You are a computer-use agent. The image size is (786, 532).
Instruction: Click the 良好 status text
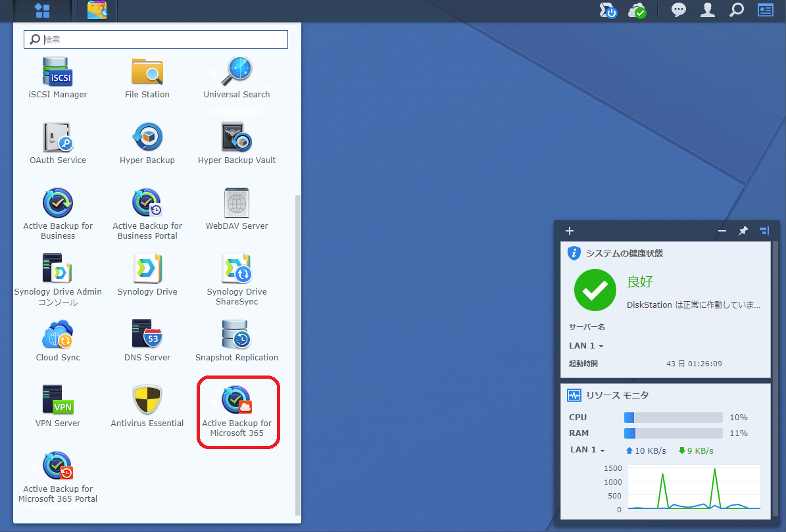click(x=640, y=281)
